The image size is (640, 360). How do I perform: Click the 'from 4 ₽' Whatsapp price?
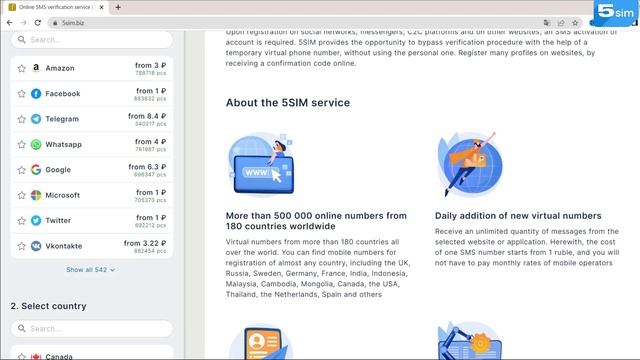pos(150,141)
